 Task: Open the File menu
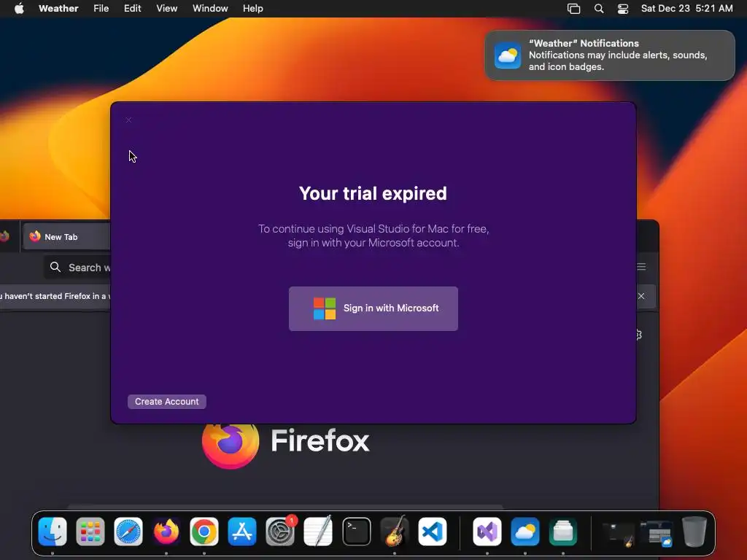click(x=101, y=9)
